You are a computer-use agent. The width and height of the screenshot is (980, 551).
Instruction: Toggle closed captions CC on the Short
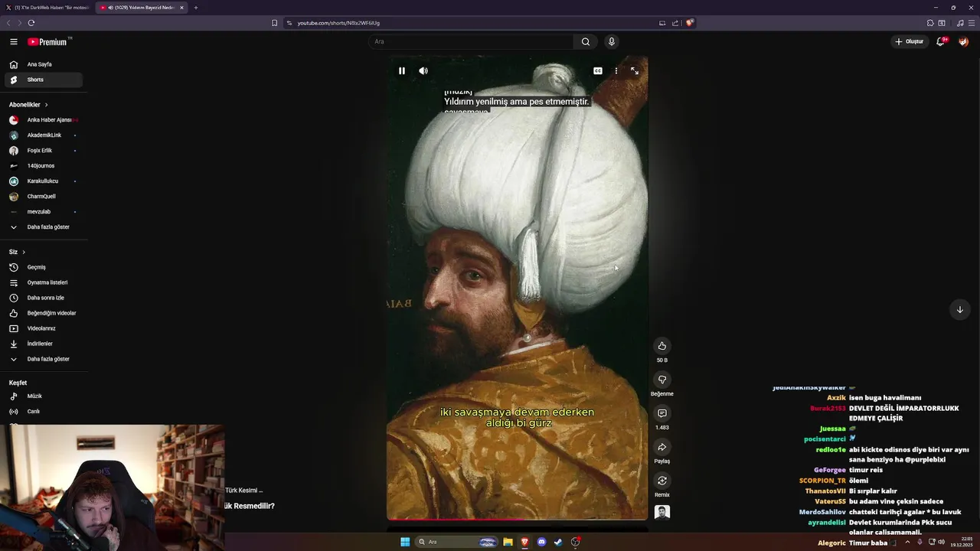coord(598,70)
